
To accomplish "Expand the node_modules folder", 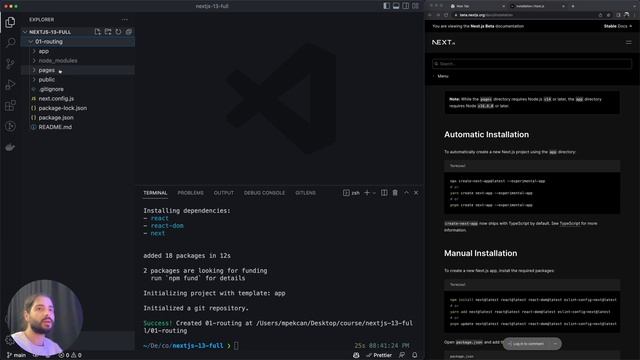I will pyautogui.click(x=78, y=60).
